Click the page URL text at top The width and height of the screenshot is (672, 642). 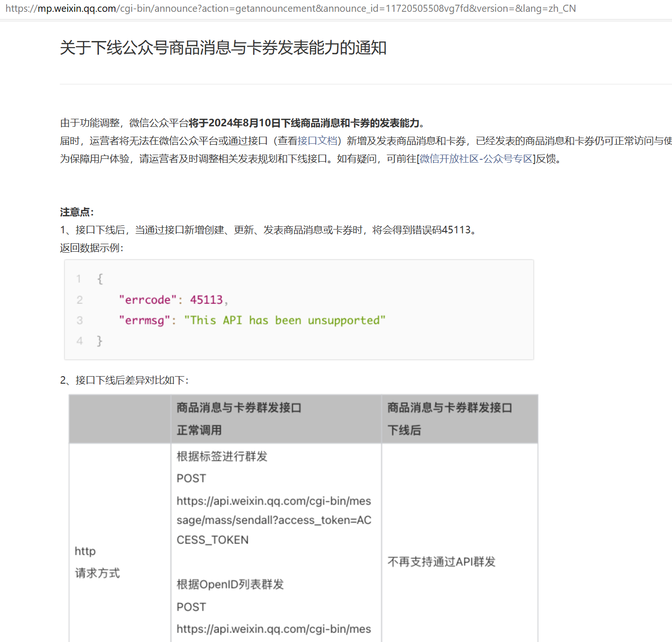[x=291, y=8]
